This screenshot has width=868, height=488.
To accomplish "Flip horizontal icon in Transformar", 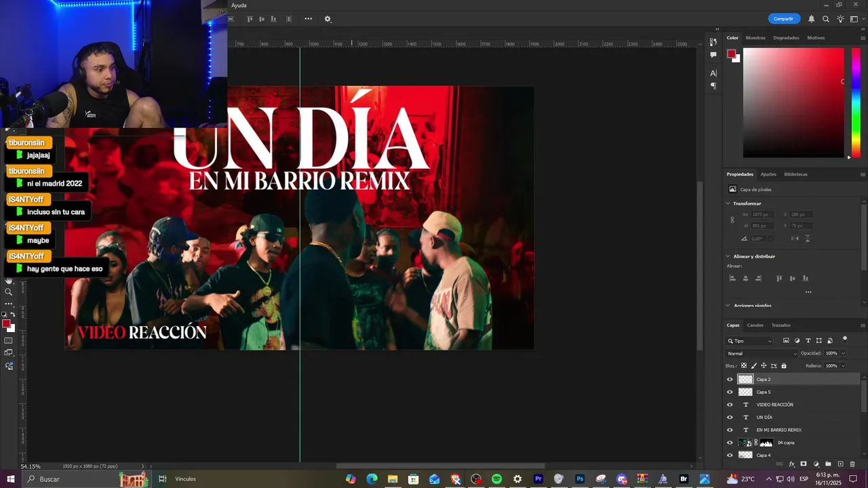I will pyautogui.click(x=795, y=239).
